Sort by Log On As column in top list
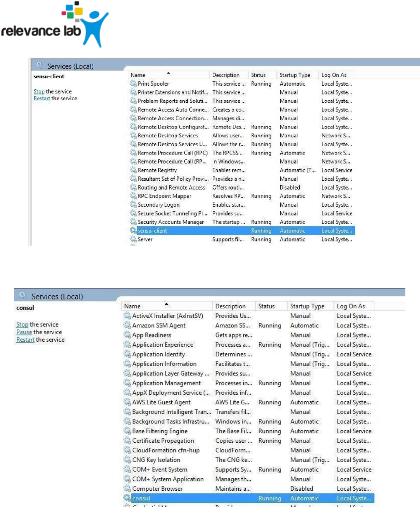 pos(336,75)
